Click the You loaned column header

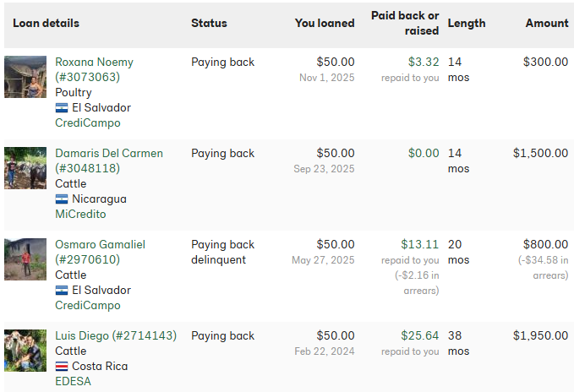[x=325, y=24]
